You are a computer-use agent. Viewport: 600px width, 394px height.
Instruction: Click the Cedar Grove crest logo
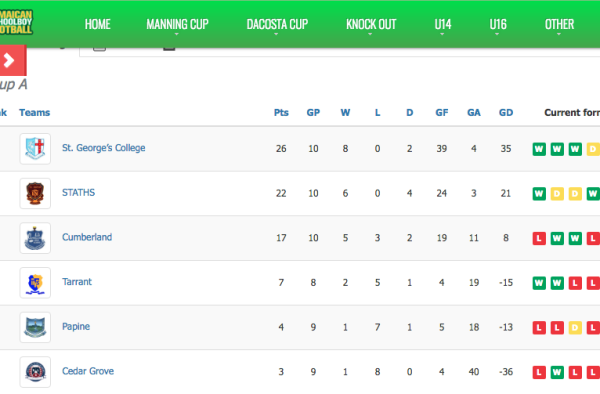pos(35,372)
